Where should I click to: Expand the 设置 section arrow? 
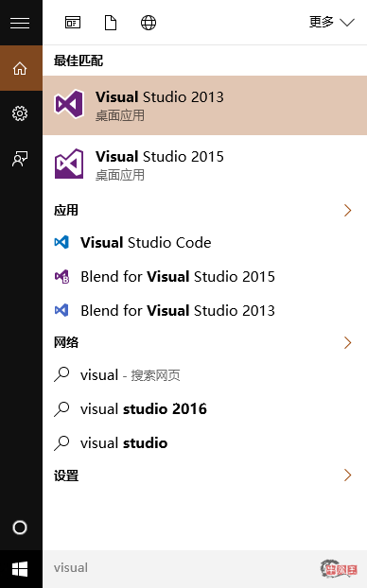click(347, 476)
